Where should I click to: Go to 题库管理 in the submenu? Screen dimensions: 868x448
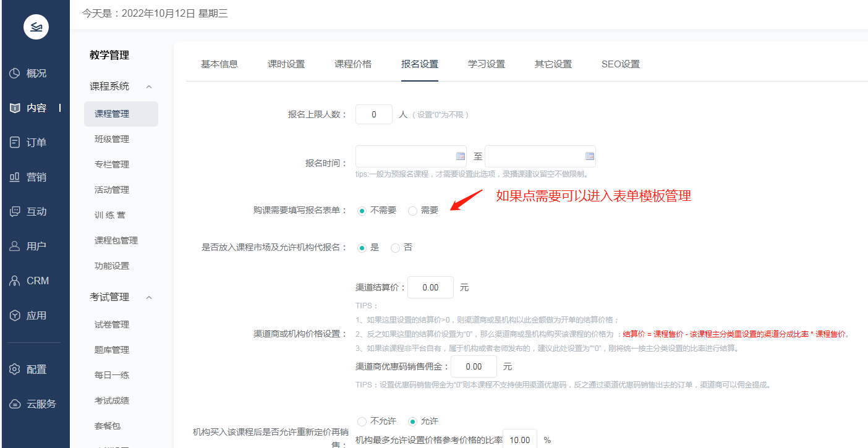pyautogui.click(x=112, y=350)
